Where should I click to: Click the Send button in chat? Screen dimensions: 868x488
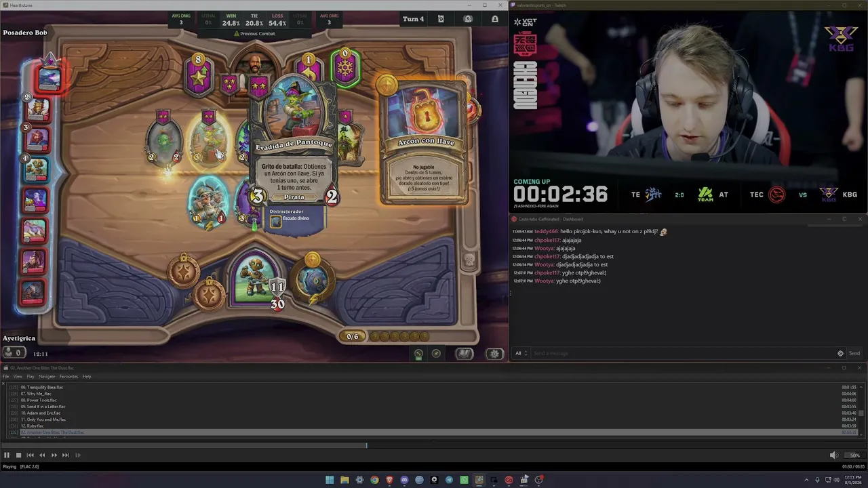coord(854,353)
